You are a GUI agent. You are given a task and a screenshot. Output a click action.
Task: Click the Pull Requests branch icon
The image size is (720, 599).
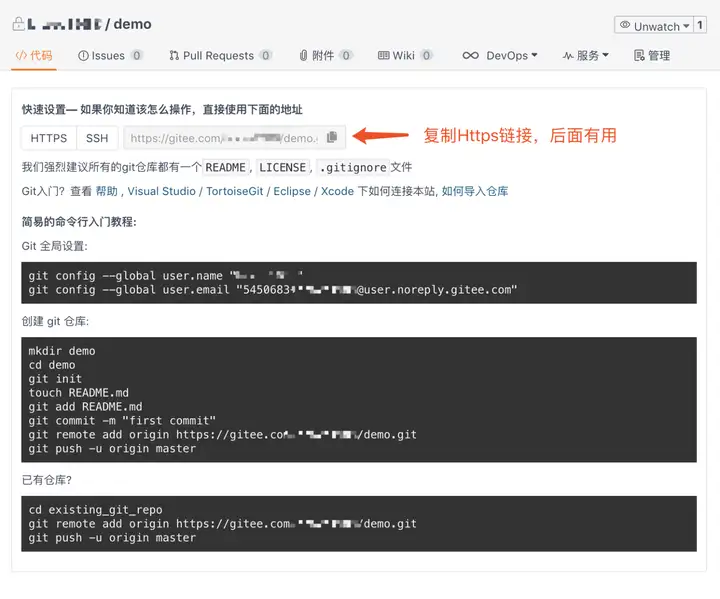click(x=174, y=56)
